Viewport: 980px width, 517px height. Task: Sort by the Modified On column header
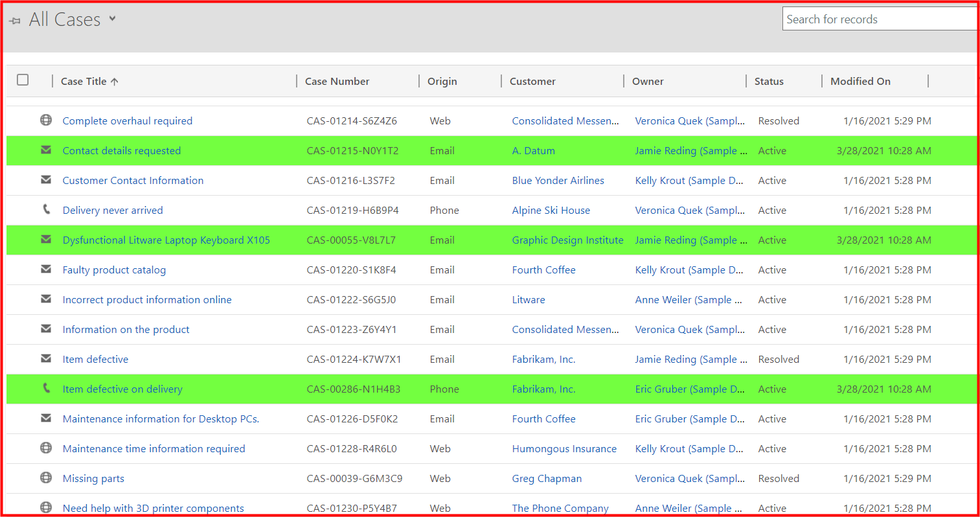tap(860, 81)
